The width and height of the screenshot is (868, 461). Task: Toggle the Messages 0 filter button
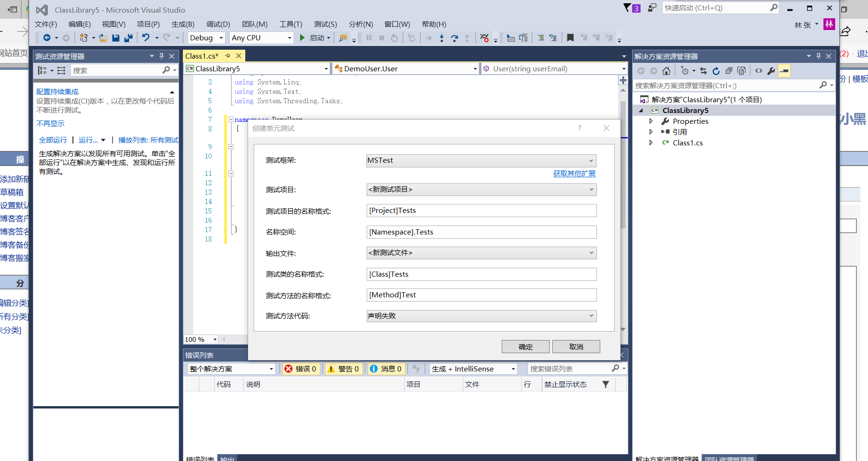click(386, 369)
